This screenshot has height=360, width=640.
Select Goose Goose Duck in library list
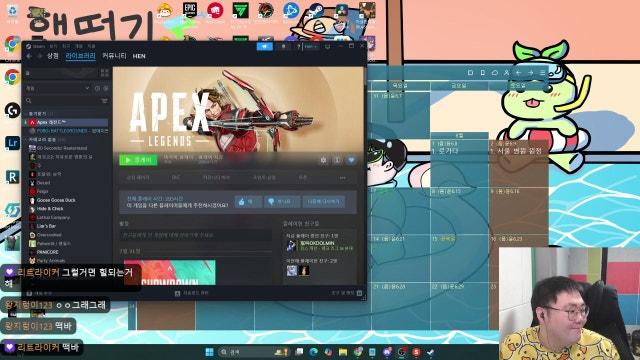pos(56,200)
